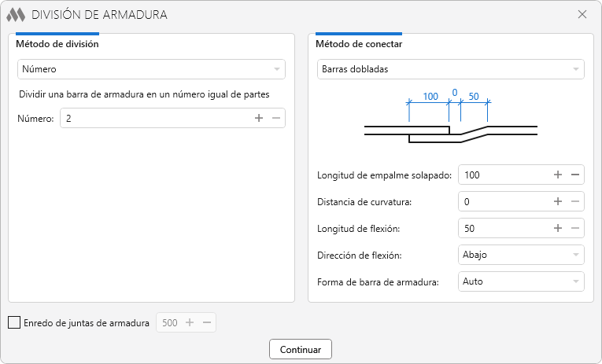Click minus for Longitud de empalme solapado
Viewport: 602px width, 364px height.
click(574, 175)
